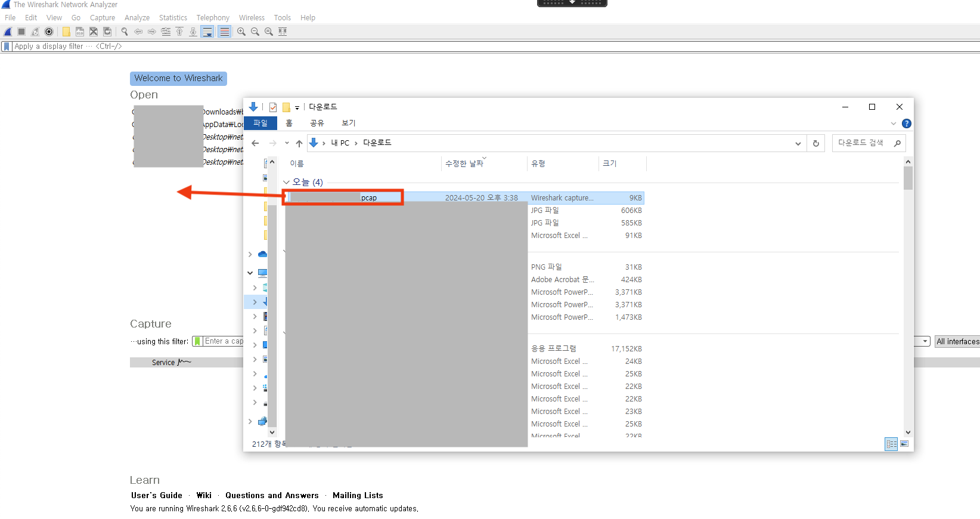This screenshot has width=980, height=519.
Task: Open Questions and Answers link
Action: pyautogui.click(x=272, y=495)
